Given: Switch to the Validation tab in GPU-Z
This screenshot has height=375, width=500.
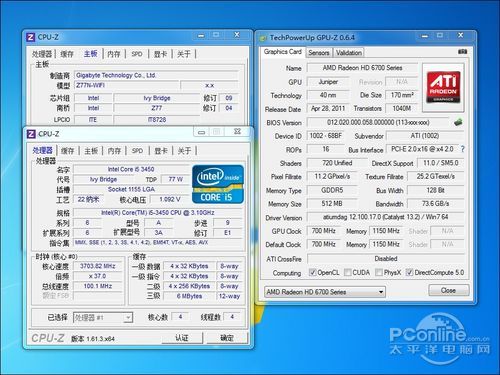Looking at the screenshot, I should (x=349, y=53).
